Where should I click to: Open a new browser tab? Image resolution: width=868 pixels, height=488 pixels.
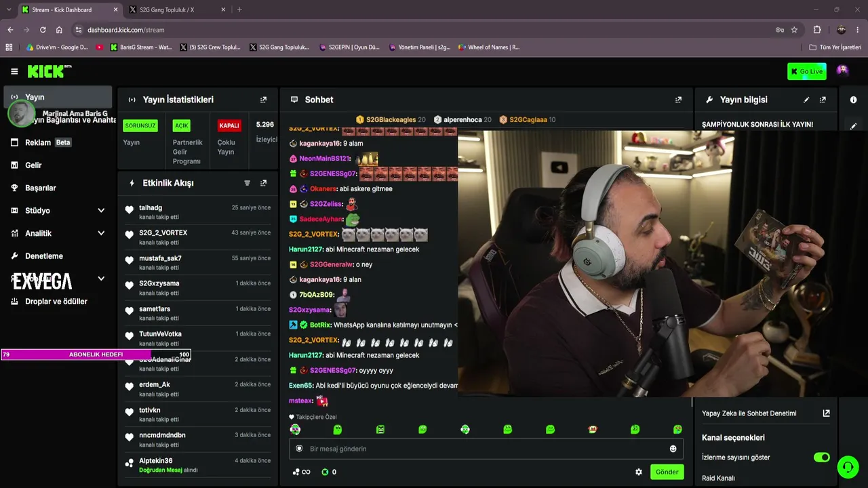(x=239, y=9)
